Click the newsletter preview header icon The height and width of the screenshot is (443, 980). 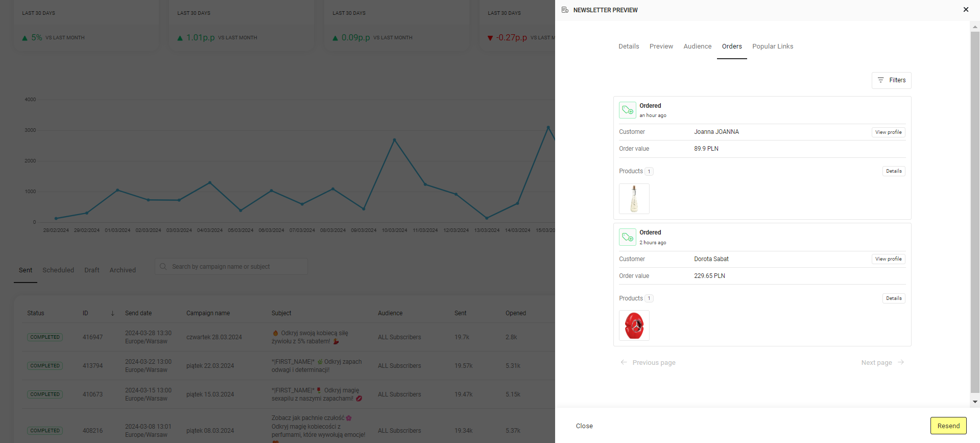coord(565,10)
